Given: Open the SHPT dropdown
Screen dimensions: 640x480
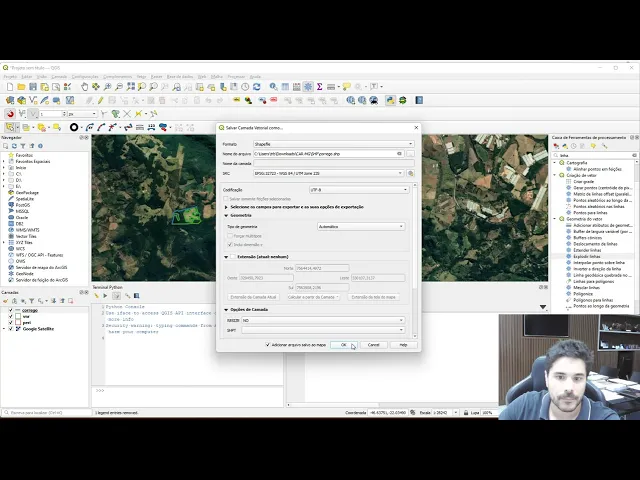Looking at the screenshot, I should (x=323, y=330).
